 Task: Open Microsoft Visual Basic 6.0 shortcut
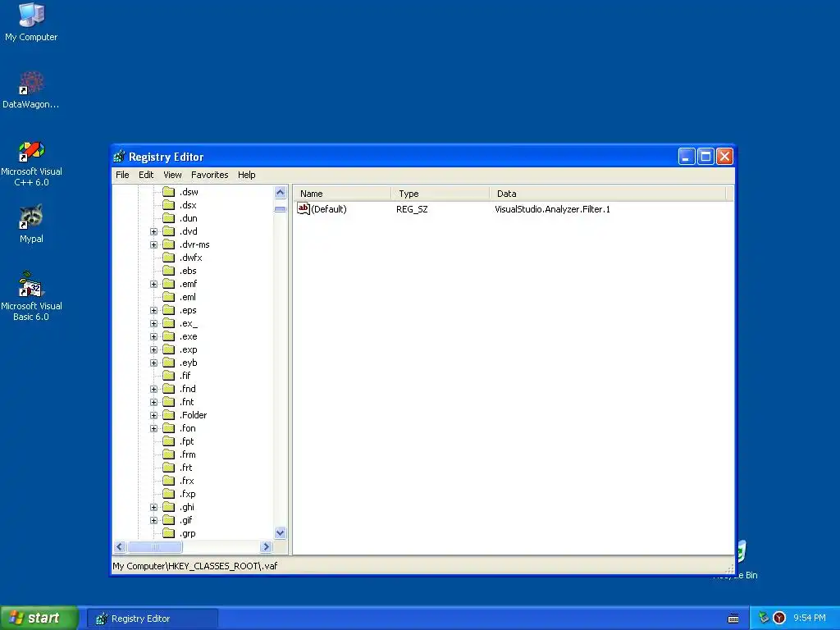click(x=31, y=296)
